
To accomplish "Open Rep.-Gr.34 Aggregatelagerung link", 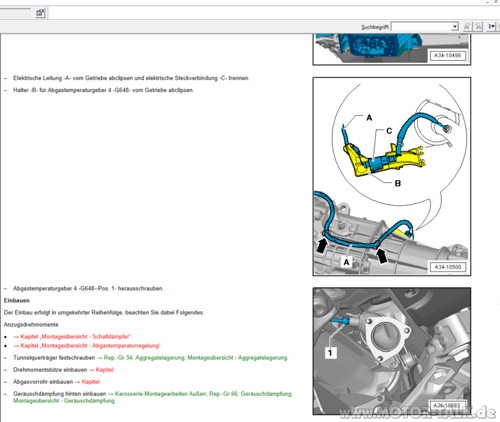I will [193, 358].
